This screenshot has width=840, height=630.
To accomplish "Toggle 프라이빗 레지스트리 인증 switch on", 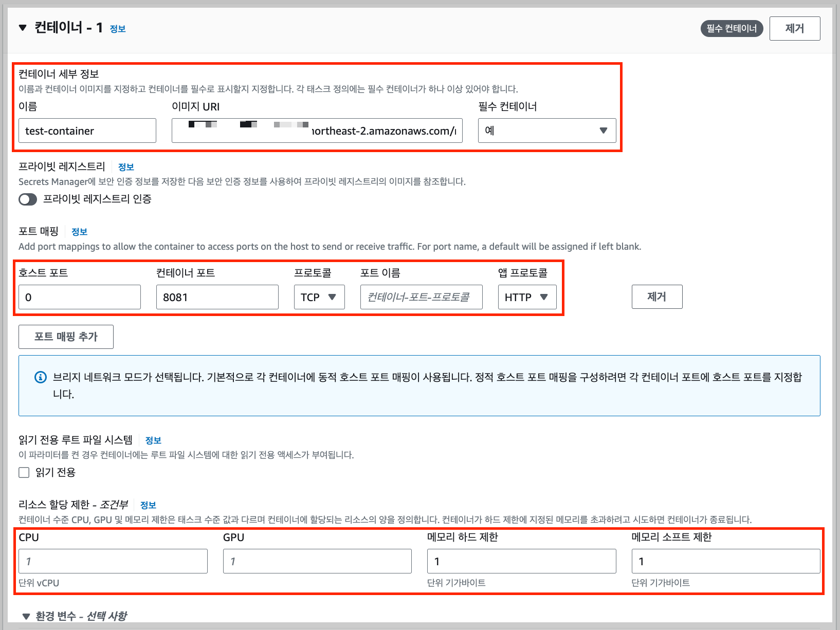I will click(x=28, y=199).
